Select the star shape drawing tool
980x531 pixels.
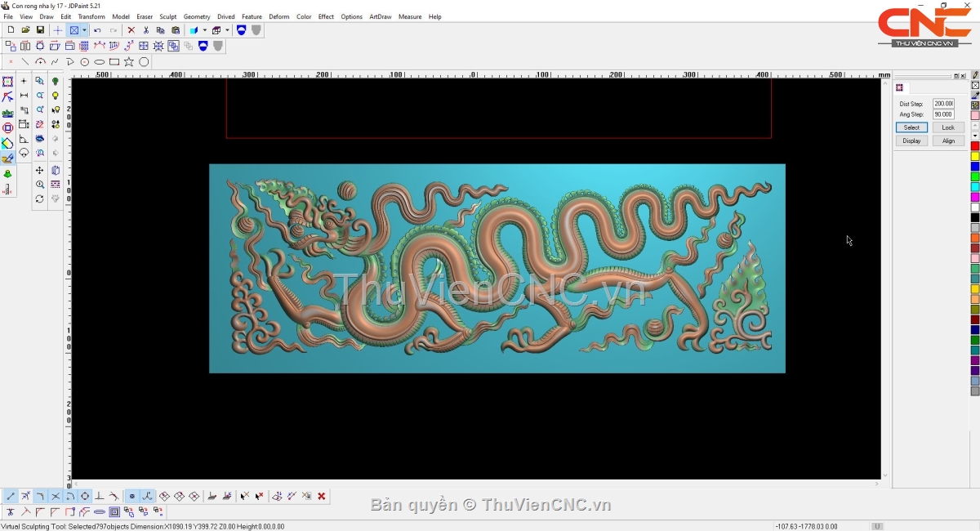pyautogui.click(x=129, y=62)
